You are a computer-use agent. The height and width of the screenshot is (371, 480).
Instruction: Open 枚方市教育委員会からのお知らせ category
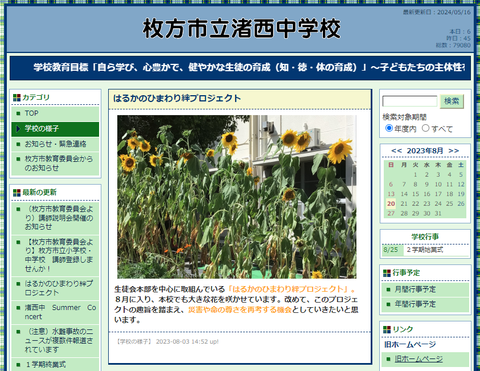click(55, 163)
